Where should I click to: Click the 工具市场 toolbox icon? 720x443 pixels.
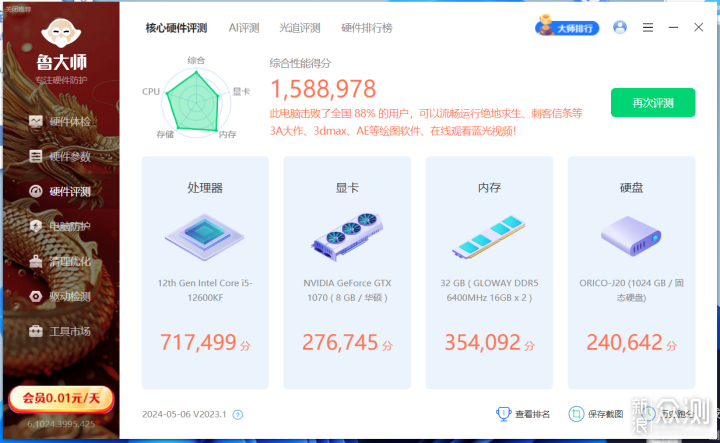click(35, 331)
